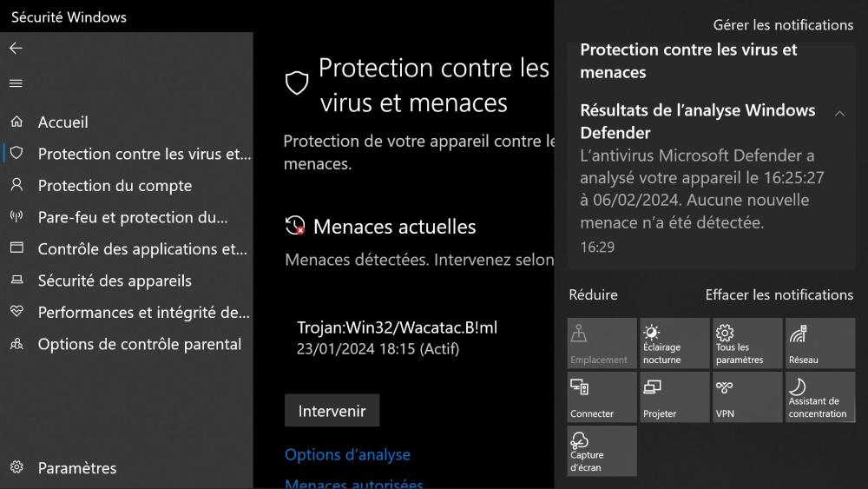
Task: Click the account protection person icon
Action: click(x=16, y=185)
